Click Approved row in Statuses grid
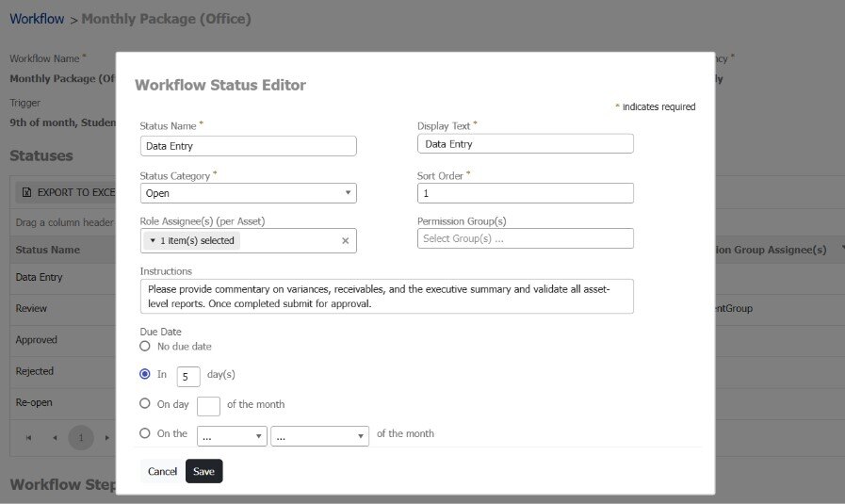Viewport: 845px width, 504px height. point(62,339)
